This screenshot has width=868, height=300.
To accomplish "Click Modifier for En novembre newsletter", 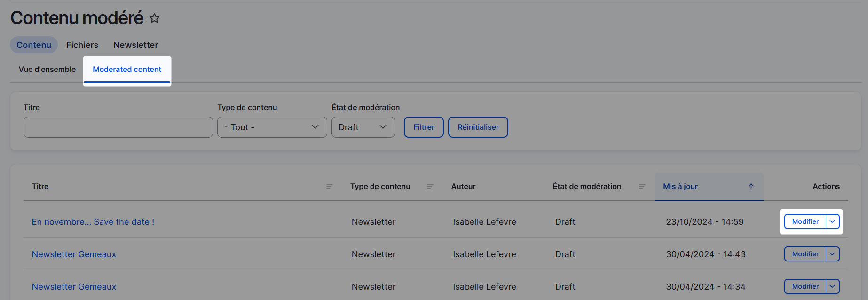I will coord(805,221).
